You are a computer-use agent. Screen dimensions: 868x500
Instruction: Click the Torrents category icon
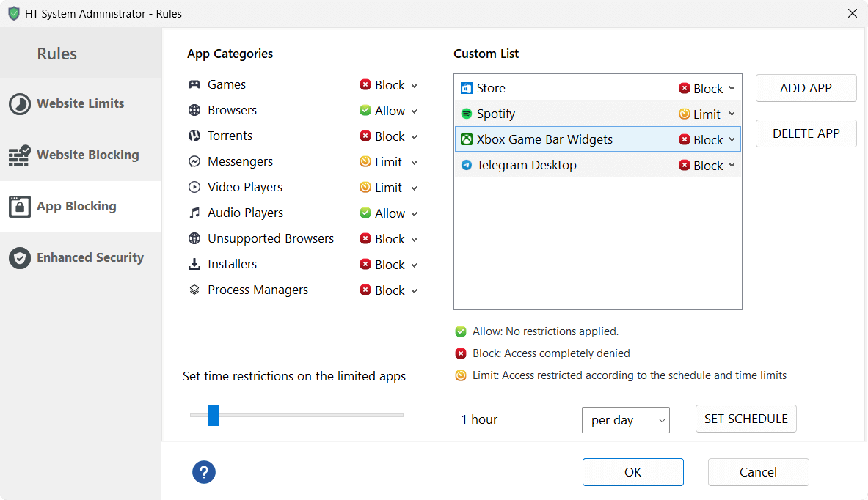click(194, 136)
